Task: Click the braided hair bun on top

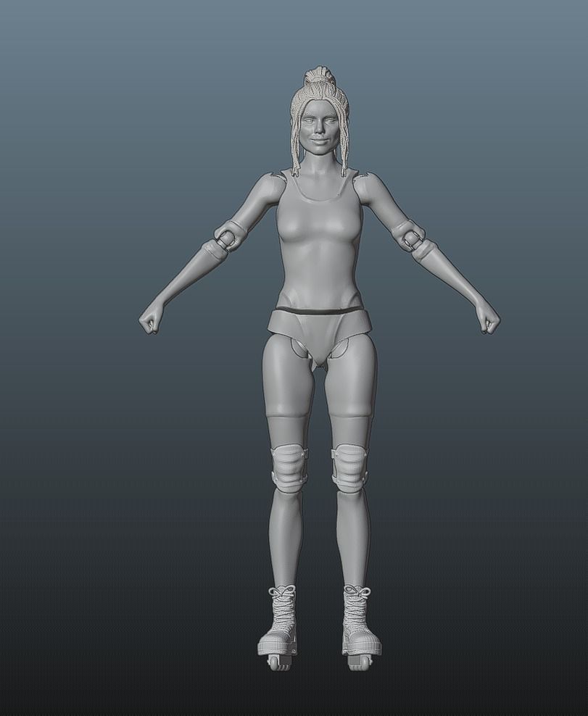Action: point(319,76)
